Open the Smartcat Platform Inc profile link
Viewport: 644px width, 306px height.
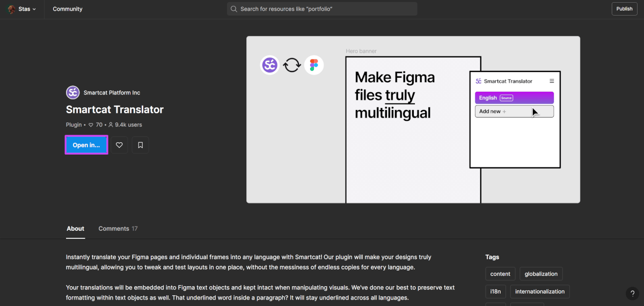112,93
